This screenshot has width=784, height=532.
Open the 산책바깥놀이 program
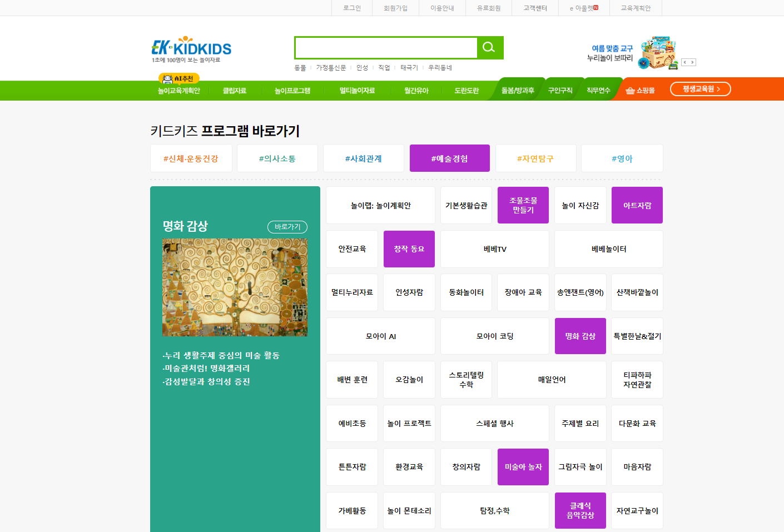637,292
